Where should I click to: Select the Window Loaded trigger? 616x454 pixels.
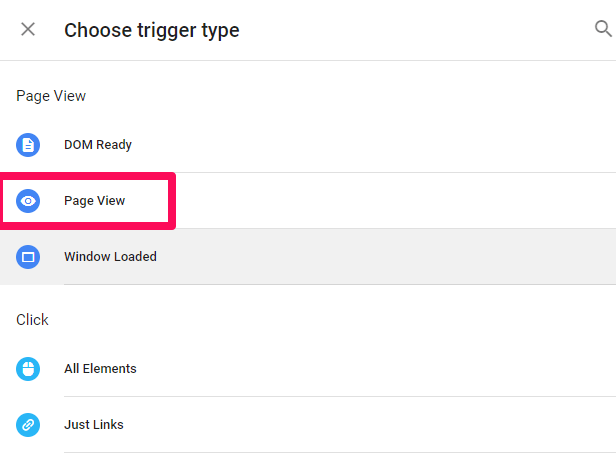(308, 257)
